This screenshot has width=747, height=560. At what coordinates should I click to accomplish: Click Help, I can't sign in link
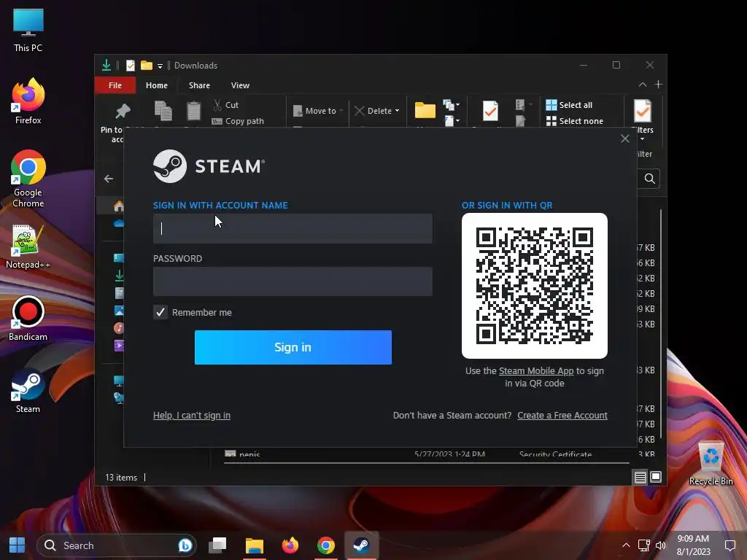click(x=192, y=415)
